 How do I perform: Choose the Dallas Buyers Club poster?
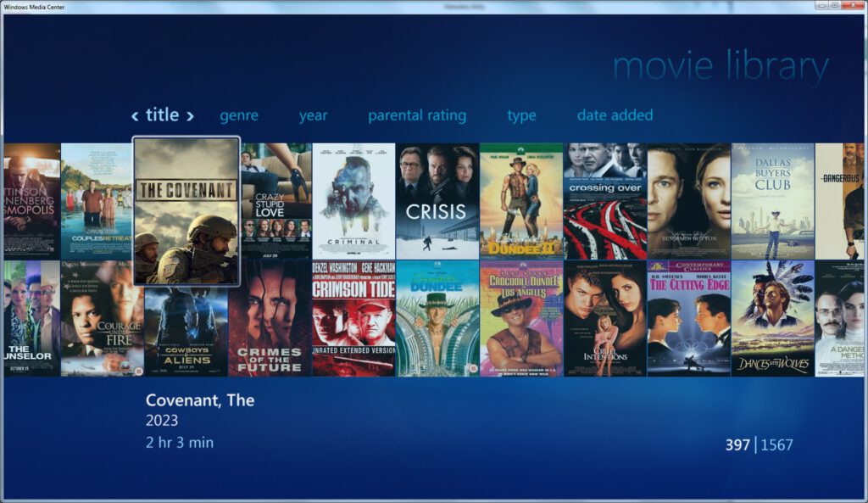[773, 201]
